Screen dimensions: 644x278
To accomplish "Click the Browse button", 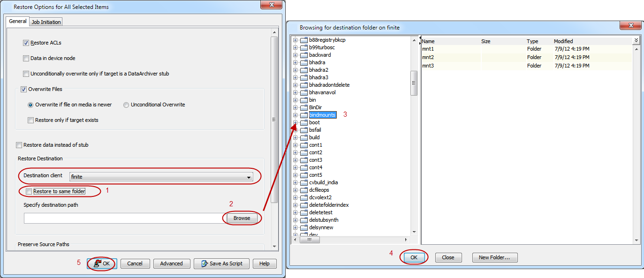I will pyautogui.click(x=242, y=218).
